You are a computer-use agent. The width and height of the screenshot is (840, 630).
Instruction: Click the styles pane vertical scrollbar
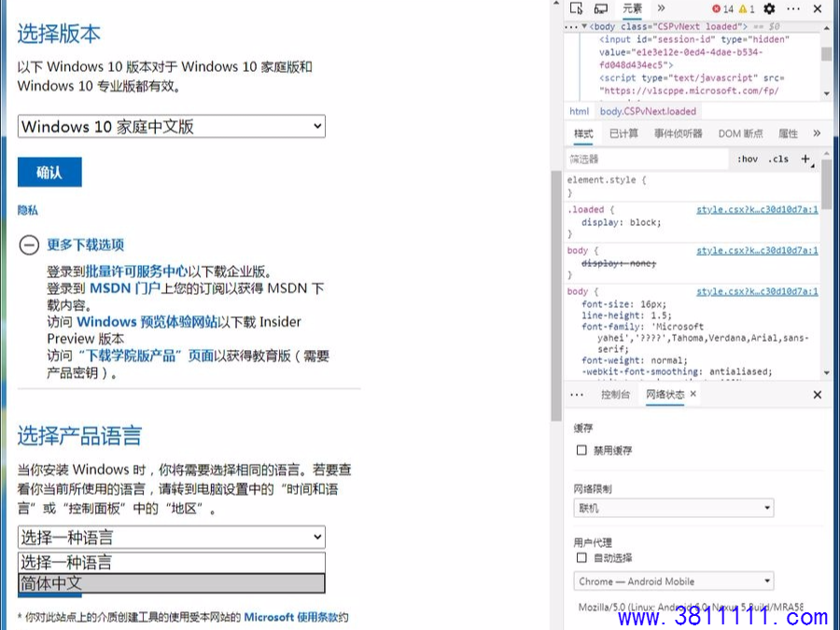coord(826,184)
